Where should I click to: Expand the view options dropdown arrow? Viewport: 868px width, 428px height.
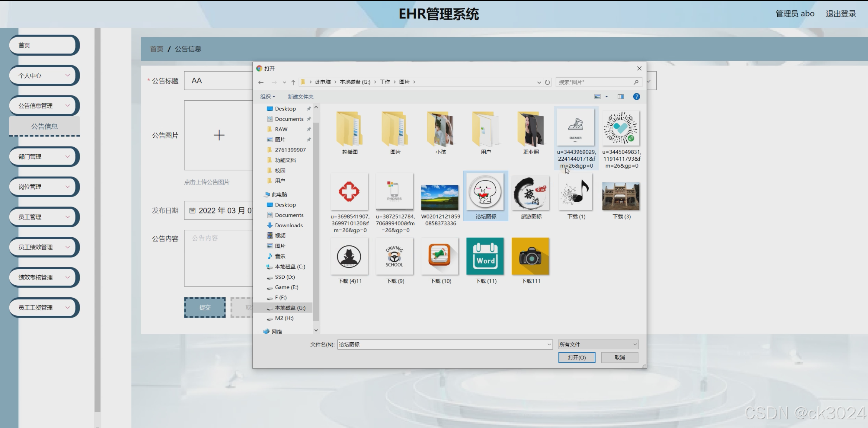(606, 97)
